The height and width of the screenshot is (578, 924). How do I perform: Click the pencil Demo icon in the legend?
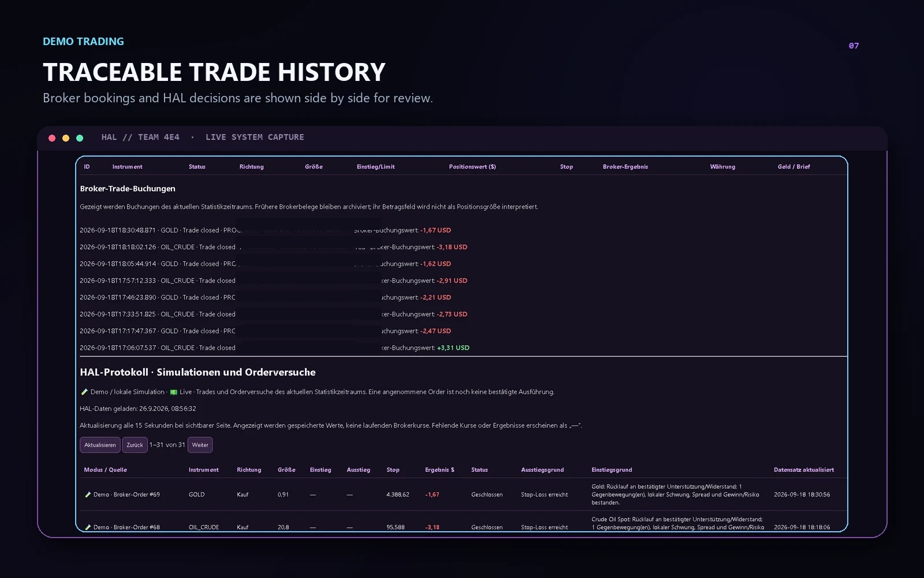click(x=84, y=392)
